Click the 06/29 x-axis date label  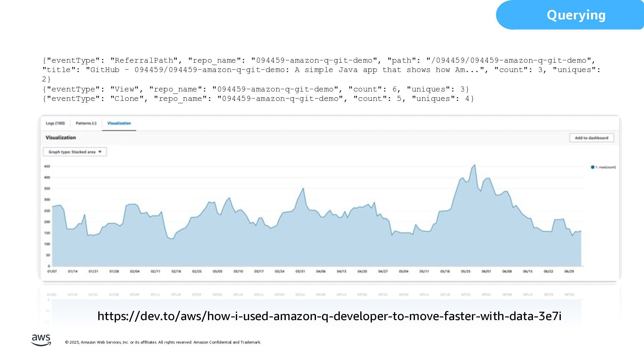click(569, 271)
